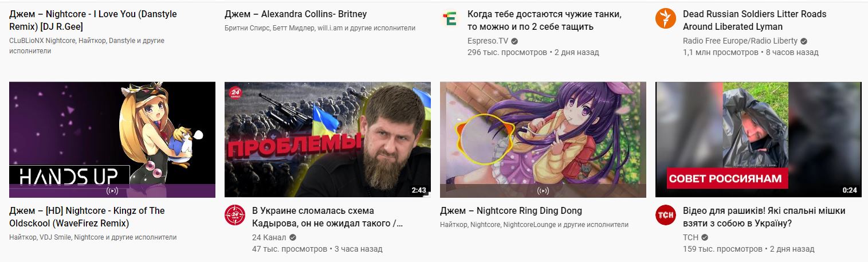Open the Nightcore Ring Ding Dong anime thumbnail
Screen dimensions: 868x262
coord(543,140)
